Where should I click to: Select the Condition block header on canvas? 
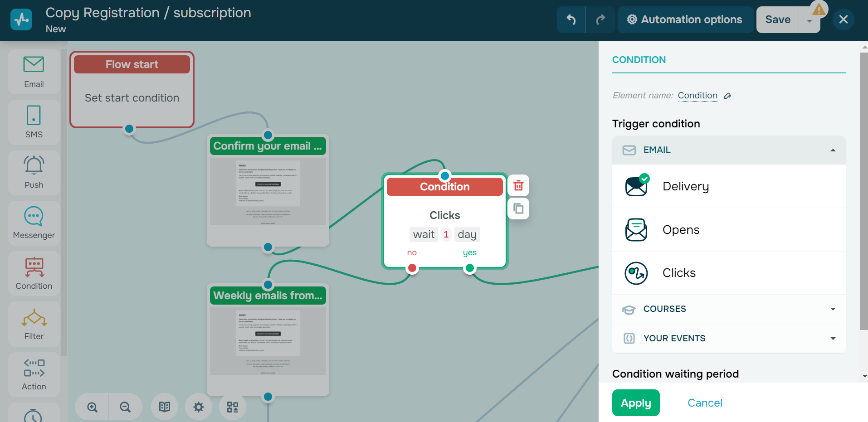tap(445, 187)
